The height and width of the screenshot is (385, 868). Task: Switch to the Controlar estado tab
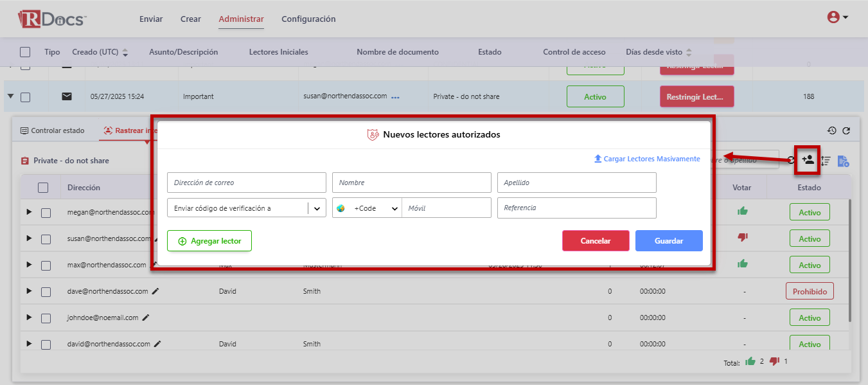pyautogui.click(x=52, y=130)
